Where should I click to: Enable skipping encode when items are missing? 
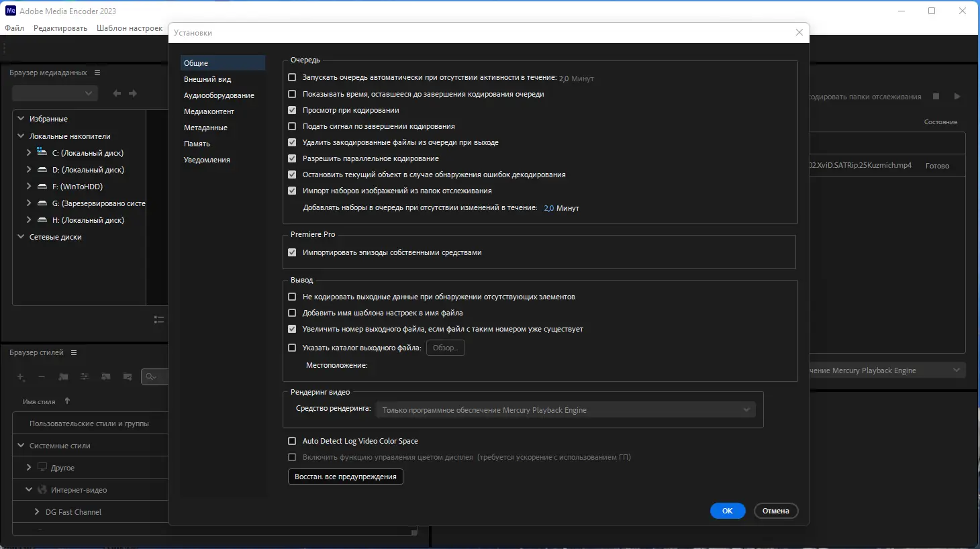click(x=292, y=297)
